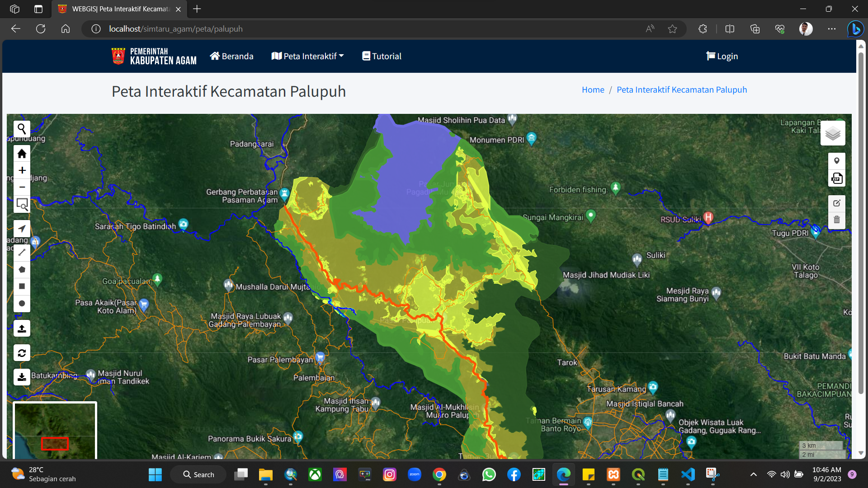Open Edge split screen view
Image resolution: width=868 pixels, height=488 pixels.
tap(730, 29)
